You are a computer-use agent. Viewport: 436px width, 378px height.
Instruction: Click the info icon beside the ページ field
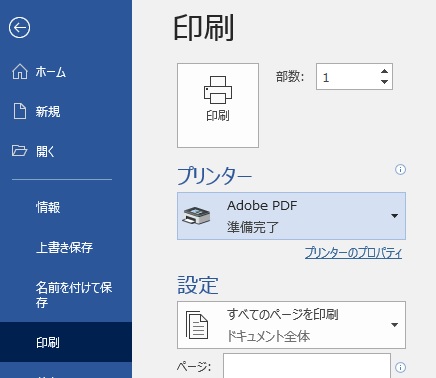[400, 367]
